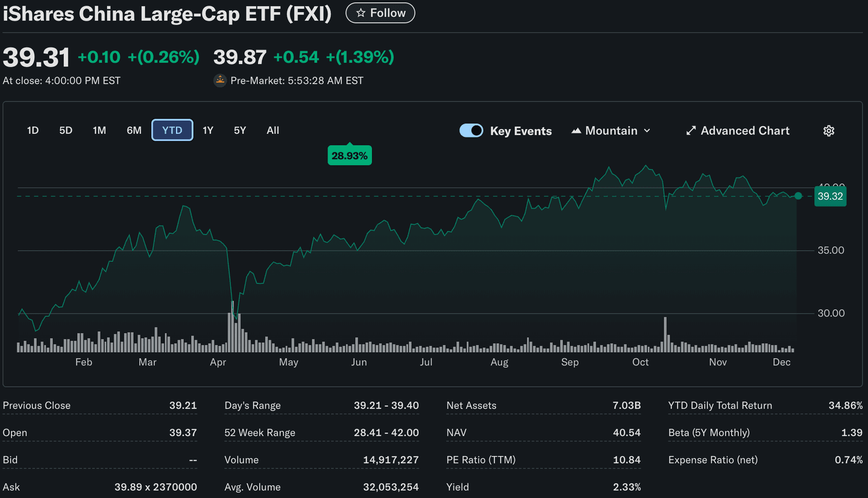Image resolution: width=868 pixels, height=498 pixels.
Task: Expand chart type options via chevron
Action: 647,130
